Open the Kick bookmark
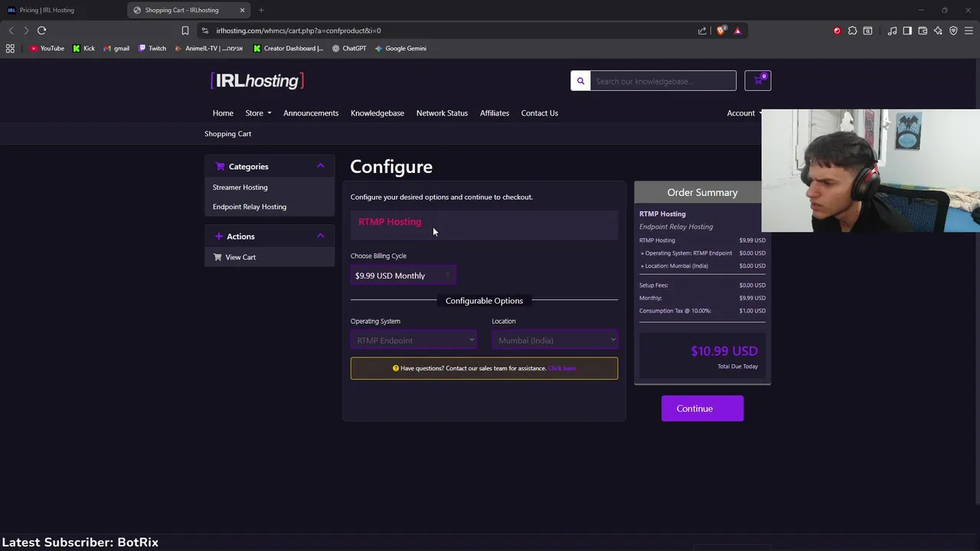980x551 pixels. tap(83, 48)
